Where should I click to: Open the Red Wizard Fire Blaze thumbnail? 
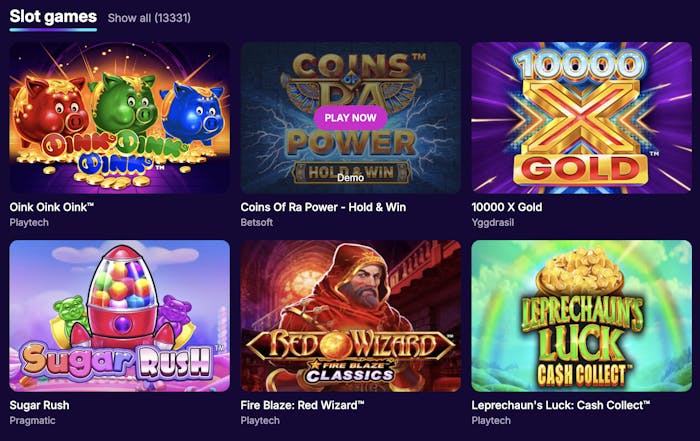pos(350,316)
